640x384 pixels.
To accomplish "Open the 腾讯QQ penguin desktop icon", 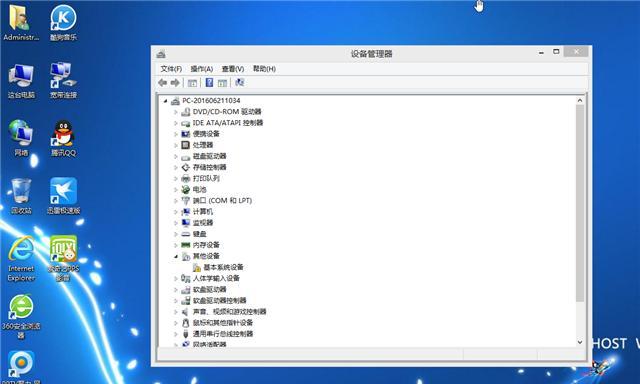I will (63, 138).
